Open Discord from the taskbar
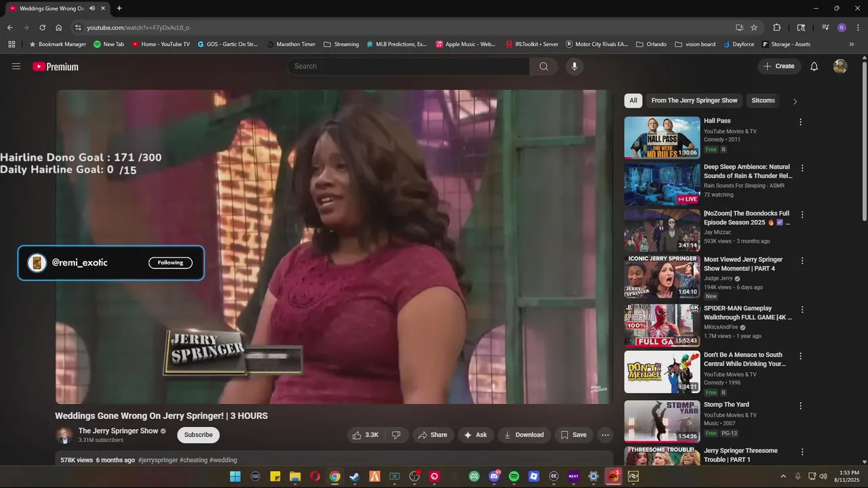868x488 pixels. tap(494, 476)
